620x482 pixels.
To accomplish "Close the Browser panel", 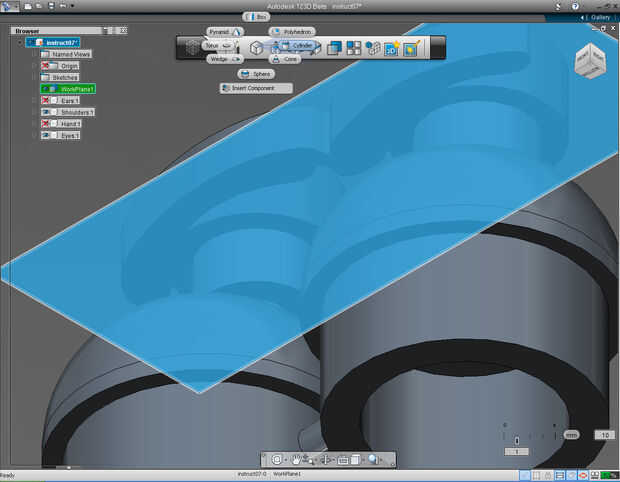I will click(x=123, y=30).
